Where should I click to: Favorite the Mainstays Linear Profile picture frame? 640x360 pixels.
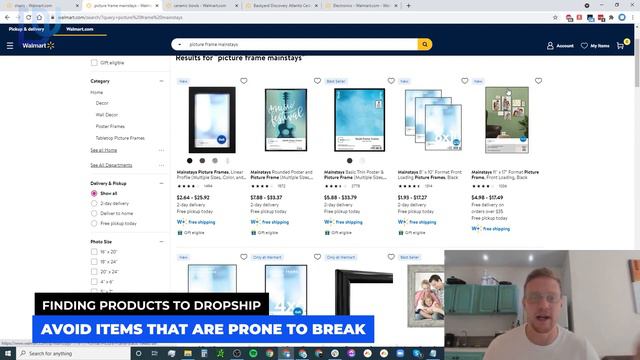click(x=244, y=81)
